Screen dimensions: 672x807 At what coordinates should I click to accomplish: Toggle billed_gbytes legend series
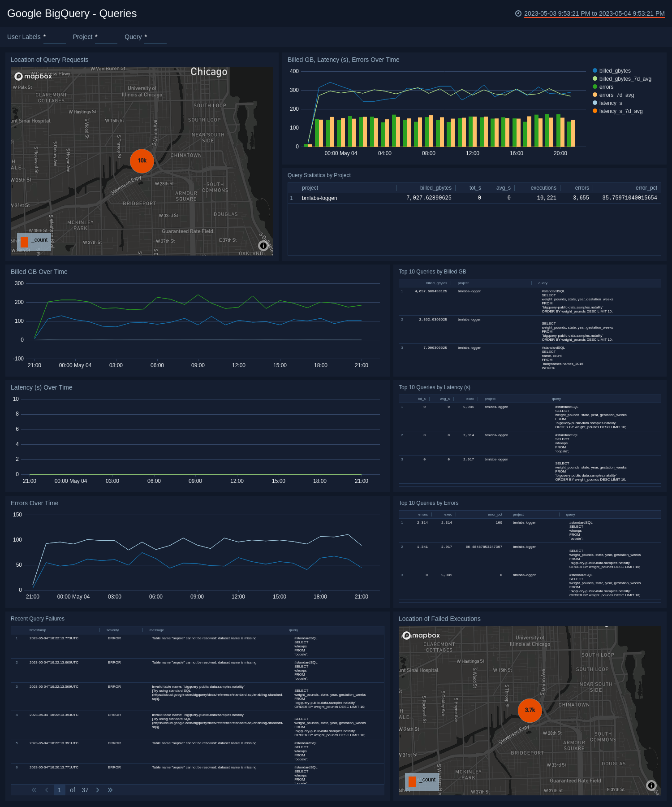click(x=612, y=71)
